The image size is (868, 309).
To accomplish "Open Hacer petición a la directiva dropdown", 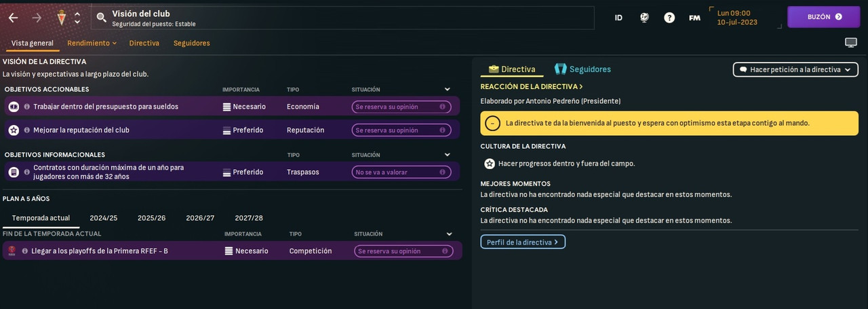I will 795,69.
